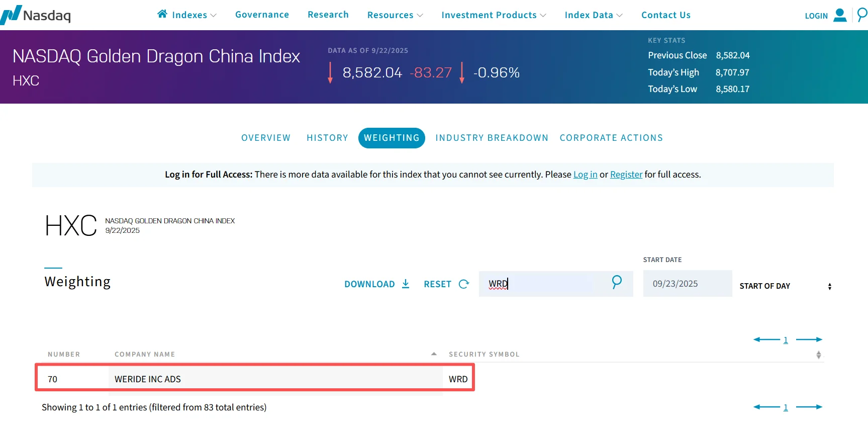Select page 1 in the bottom pagination

click(786, 407)
